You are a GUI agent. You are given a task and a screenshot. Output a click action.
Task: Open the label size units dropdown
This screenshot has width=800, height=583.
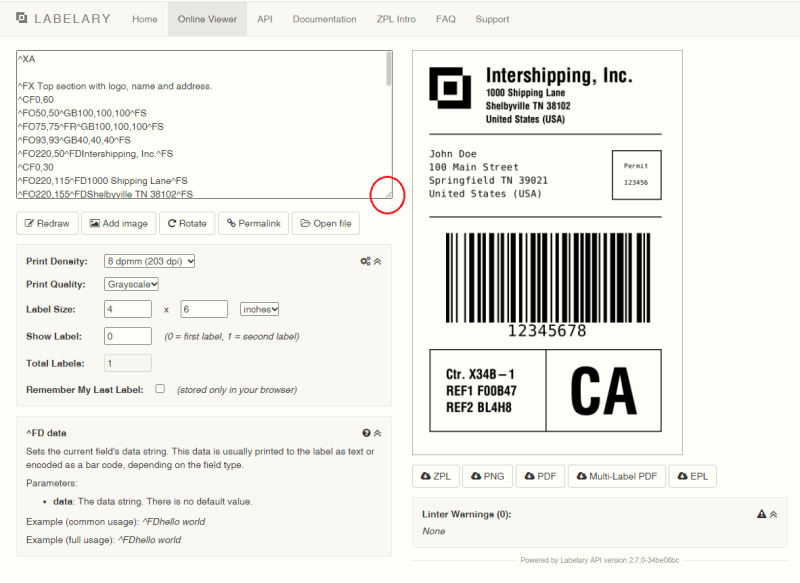point(260,309)
